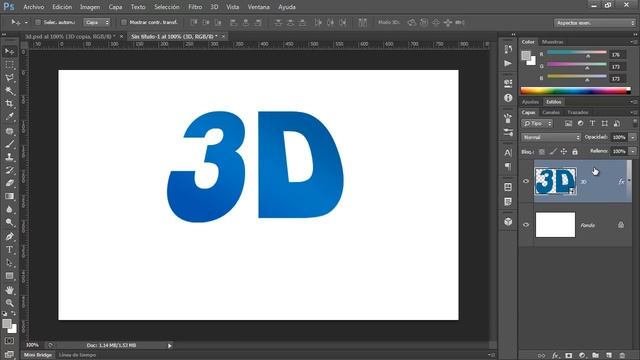The image size is (640, 360).
Task: Open the History panel icon
Action: (508, 49)
